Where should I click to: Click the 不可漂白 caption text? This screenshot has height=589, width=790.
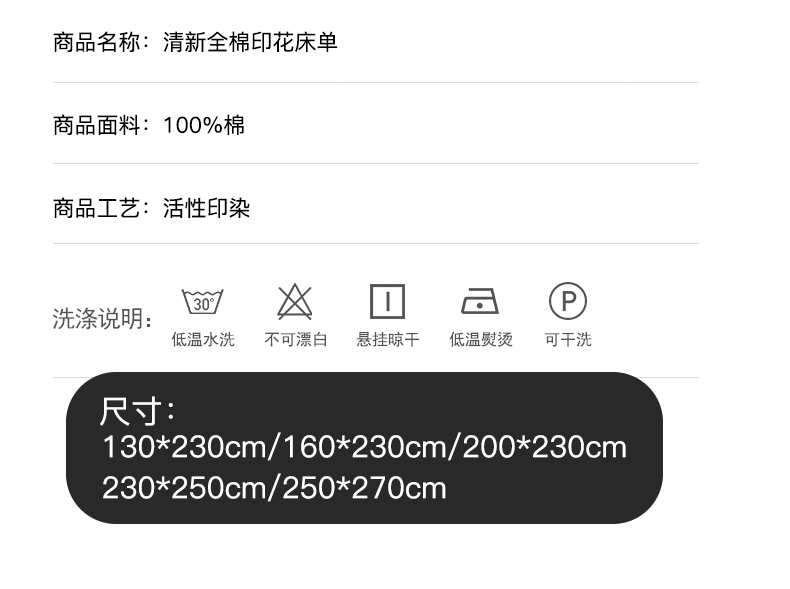tap(296, 340)
